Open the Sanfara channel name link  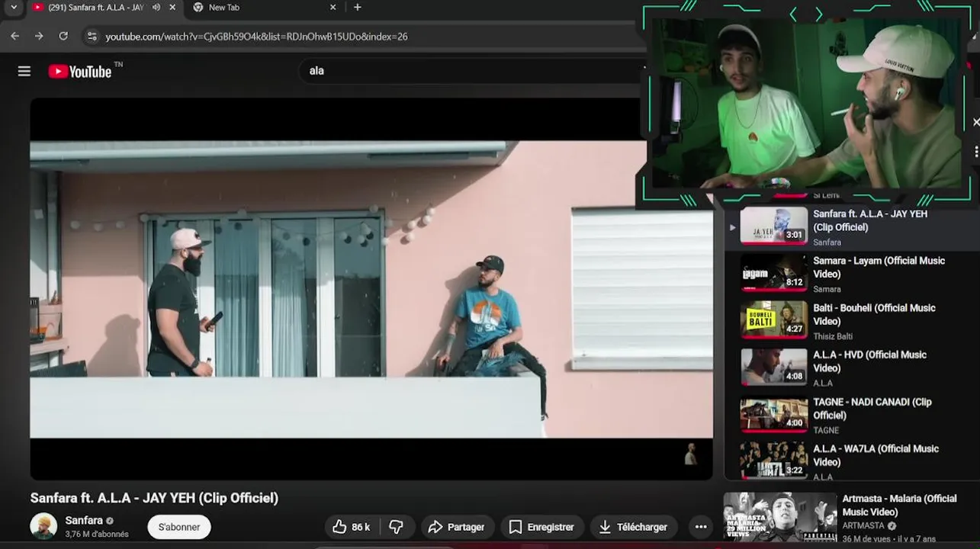[x=84, y=520]
